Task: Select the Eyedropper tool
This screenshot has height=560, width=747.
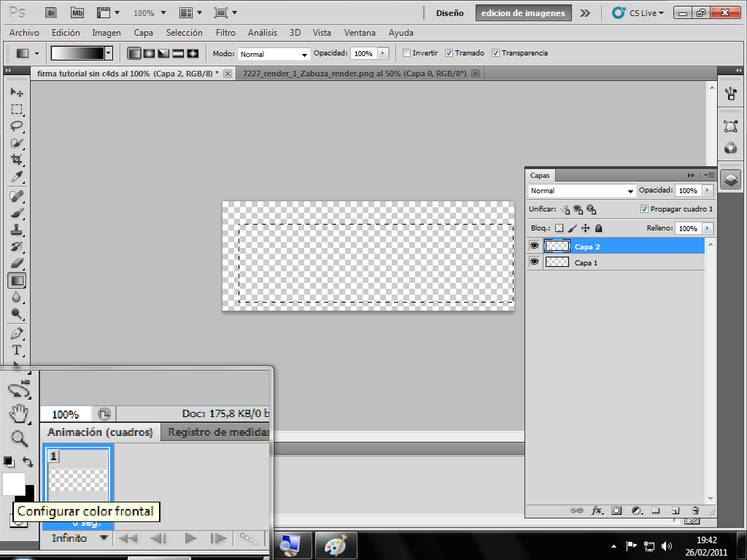Action: (x=17, y=176)
